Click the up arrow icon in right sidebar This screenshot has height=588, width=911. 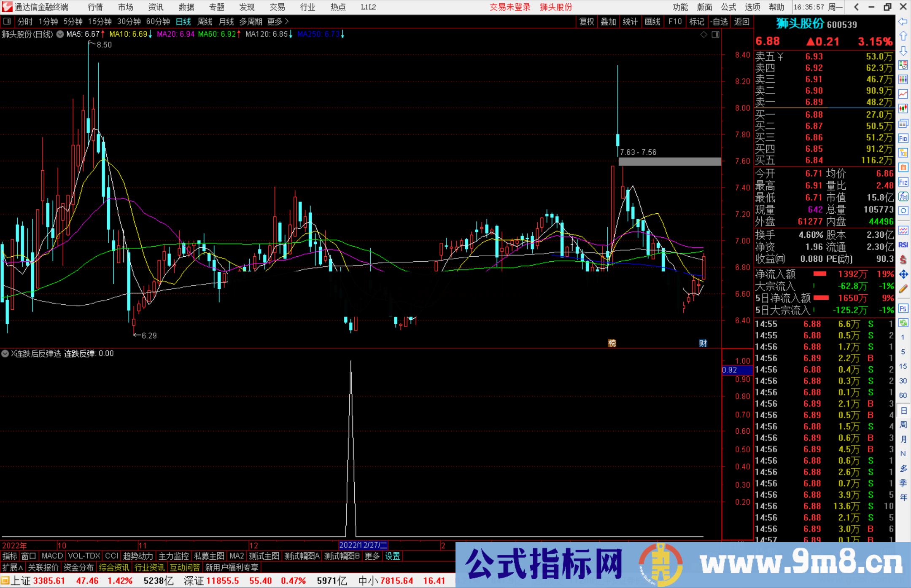coord(903,36)
